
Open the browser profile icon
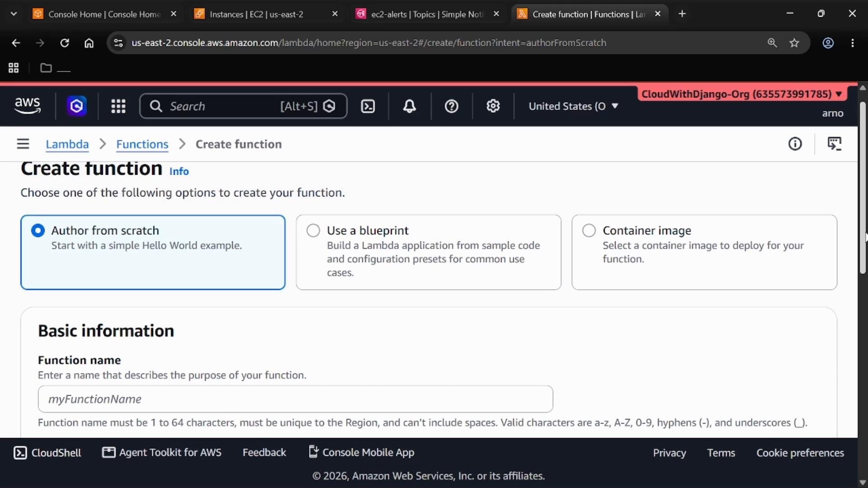point(828,43)
